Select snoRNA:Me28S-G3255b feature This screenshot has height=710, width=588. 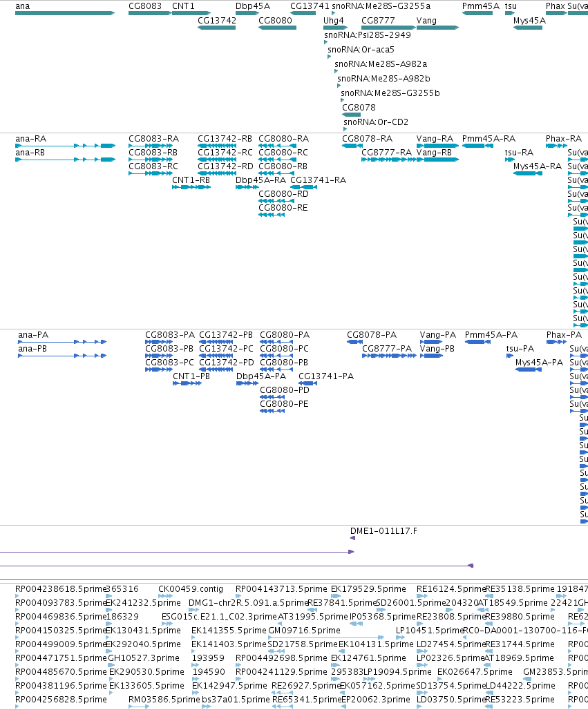coord(343,100)
